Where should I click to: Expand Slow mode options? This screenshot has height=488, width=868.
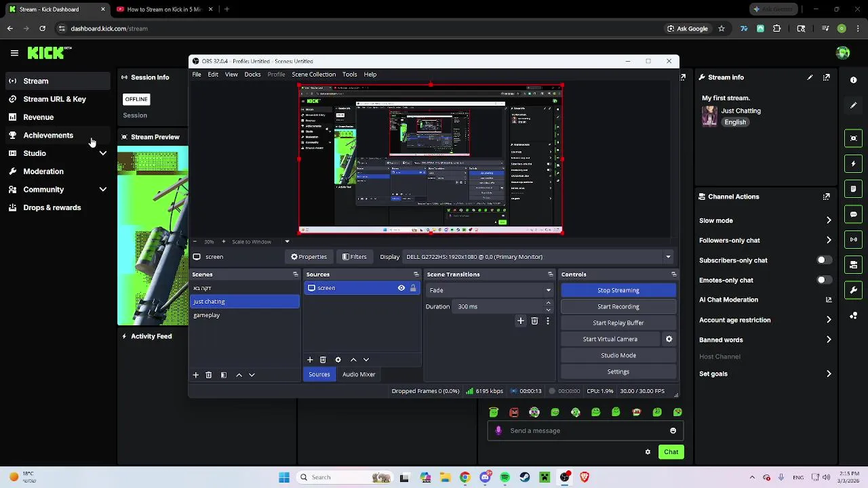click(829, 220)
